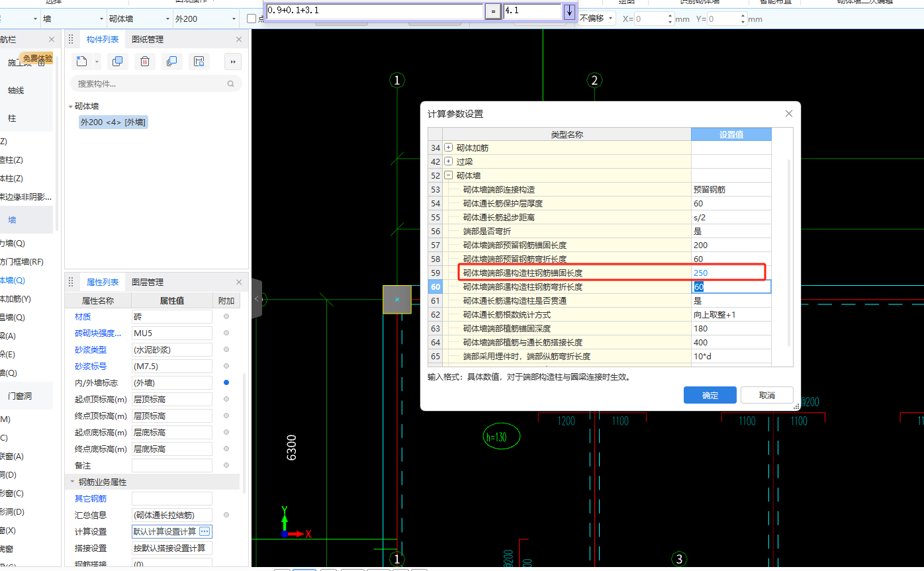Click the search magnifier icon

tap(231, 84)
